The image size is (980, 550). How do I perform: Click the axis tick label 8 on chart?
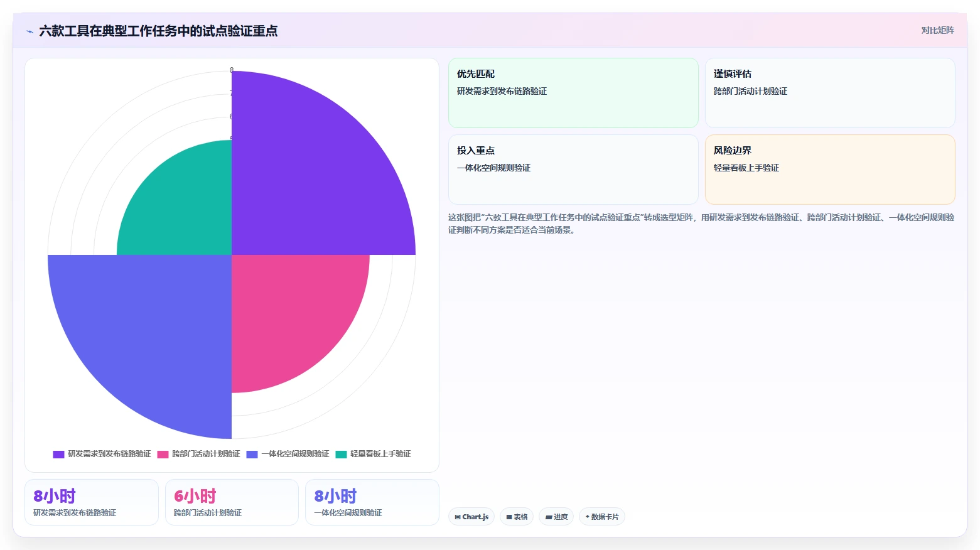tap(232, 70)
